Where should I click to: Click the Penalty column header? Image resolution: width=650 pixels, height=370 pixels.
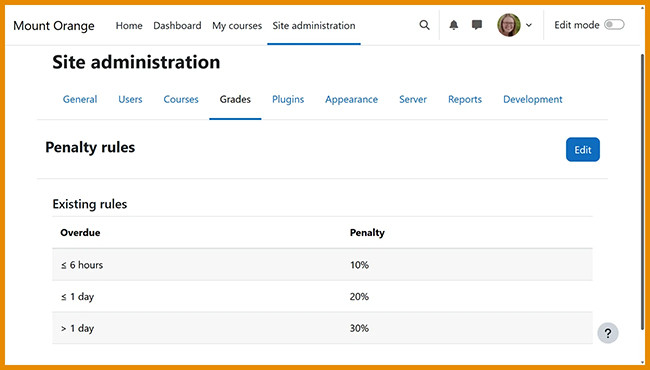point(367,233)
